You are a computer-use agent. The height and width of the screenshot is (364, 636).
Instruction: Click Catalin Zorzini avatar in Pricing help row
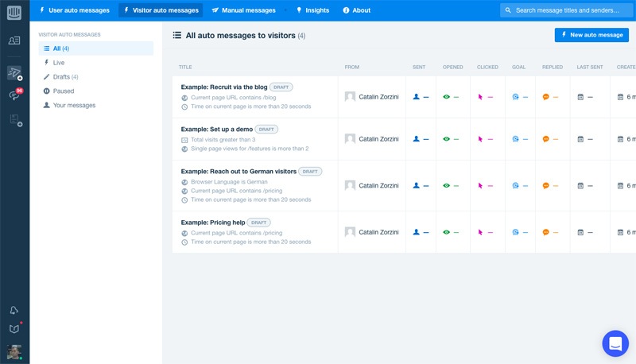point(350,232)
